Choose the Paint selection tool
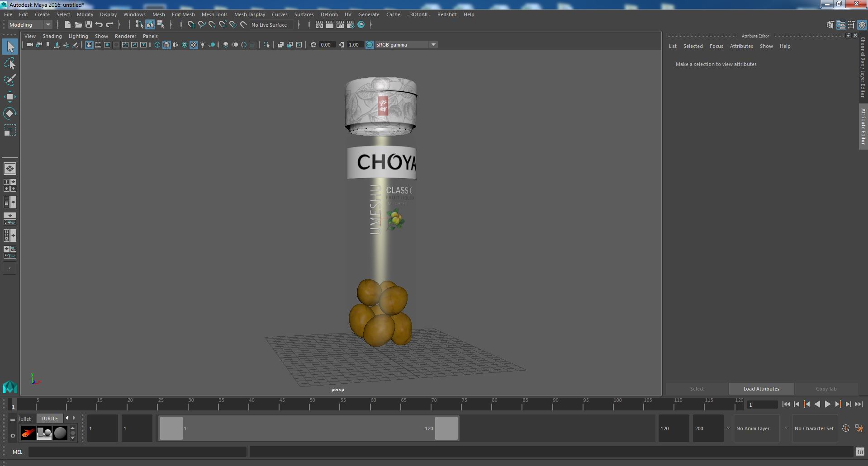This screenshot has width=868, height=466. [x=10, y=80]
